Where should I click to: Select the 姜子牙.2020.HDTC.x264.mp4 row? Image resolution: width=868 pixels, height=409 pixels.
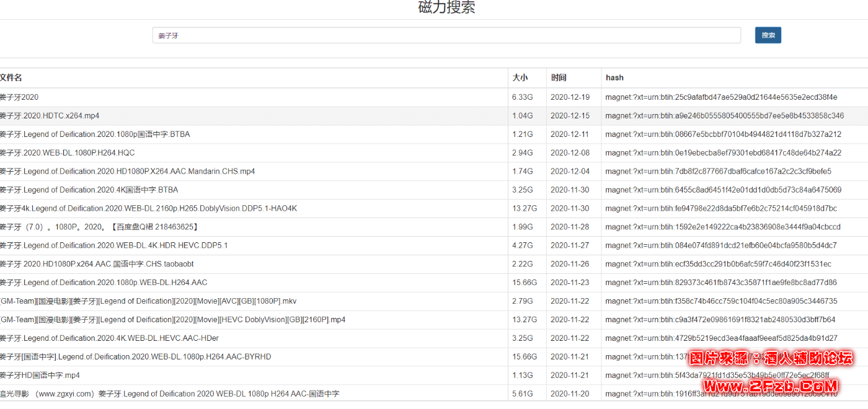50,116
